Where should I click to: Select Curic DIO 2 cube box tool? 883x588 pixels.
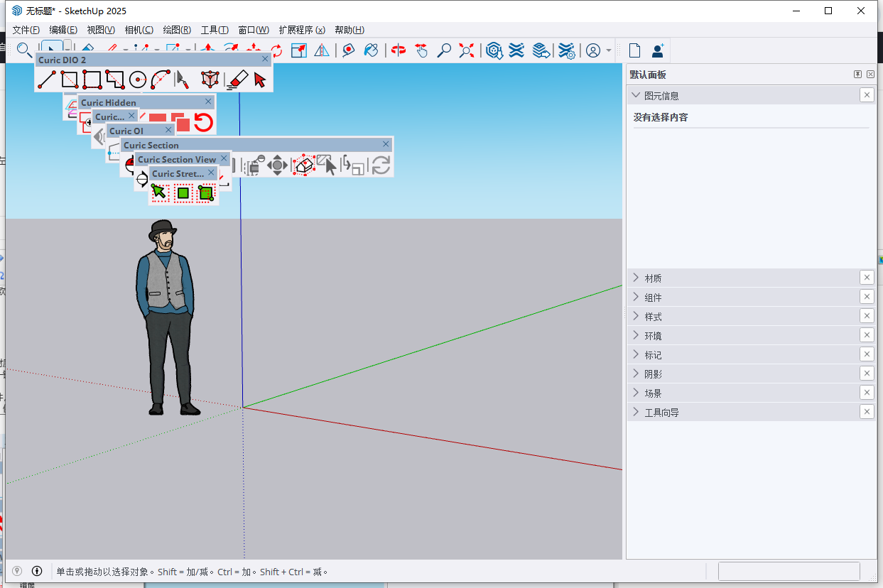(x=210, y=79)
